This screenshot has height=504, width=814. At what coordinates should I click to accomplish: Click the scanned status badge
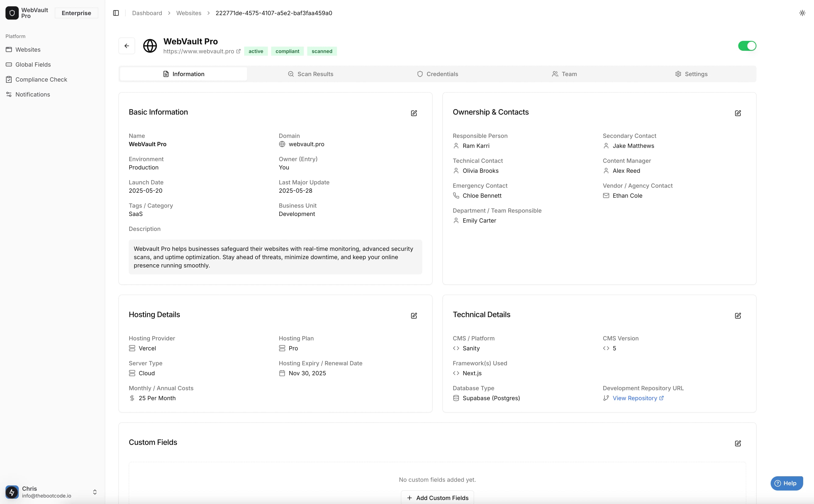click(x=322, y=51)
